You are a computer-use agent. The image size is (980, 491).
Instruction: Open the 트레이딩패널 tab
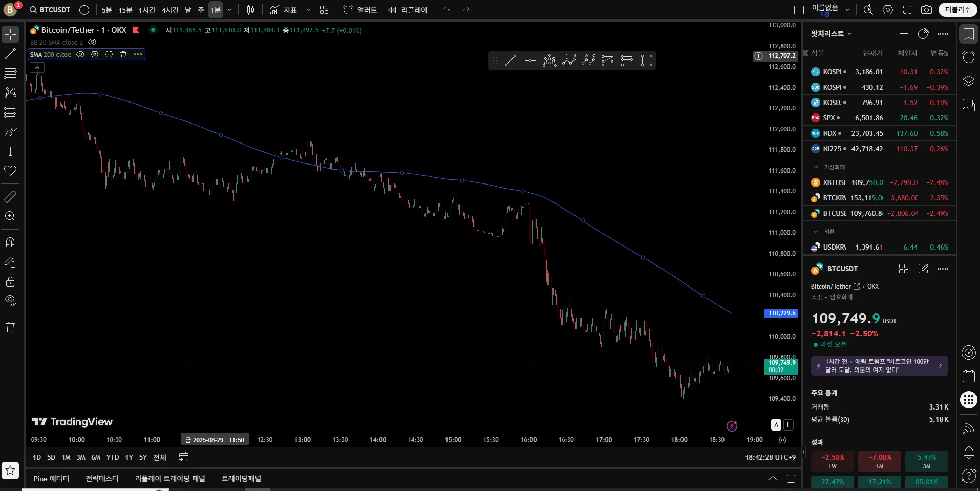(x=241, y=479)
